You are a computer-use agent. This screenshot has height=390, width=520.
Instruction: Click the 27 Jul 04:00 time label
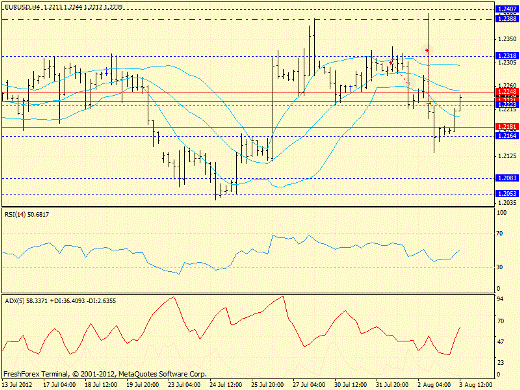pos(309,385)
